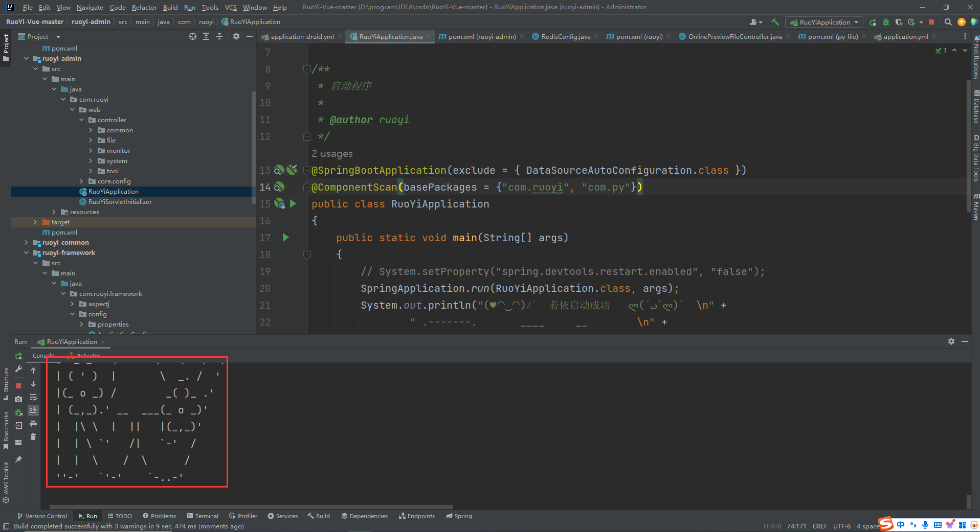Viewport: 980px width, 532px height.
Task: Toggle Bookmarks tool window stripe button
Action: click(6, 430)
